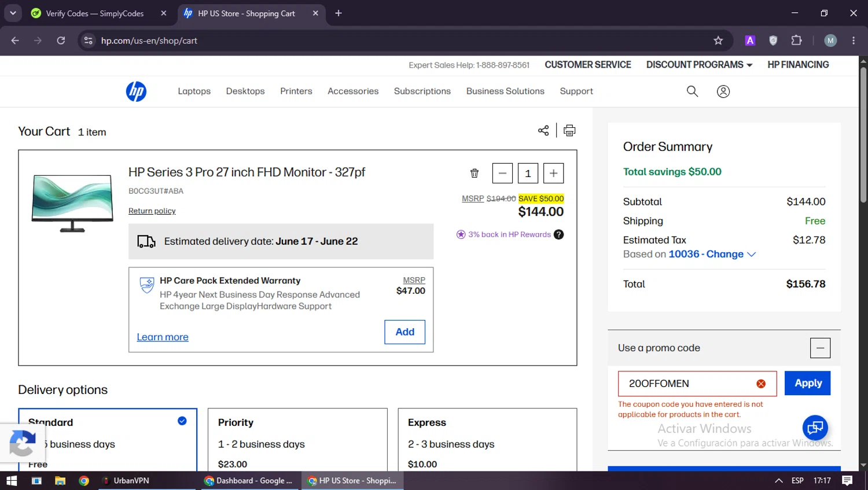Click the HP Series 3 Pro monitor thumbnail
The image size is (868, 490).
click(73, 203)
